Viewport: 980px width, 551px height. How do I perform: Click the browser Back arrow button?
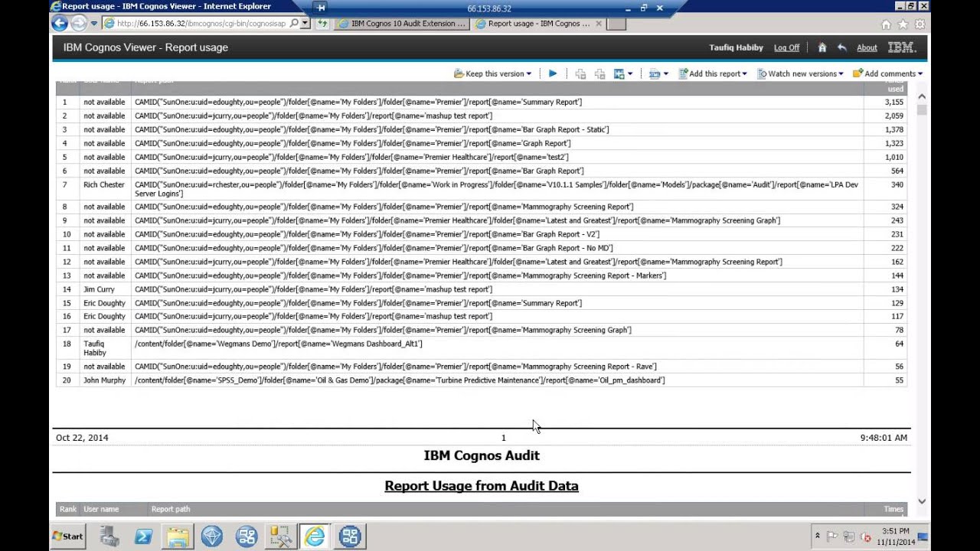click(59, 23)
